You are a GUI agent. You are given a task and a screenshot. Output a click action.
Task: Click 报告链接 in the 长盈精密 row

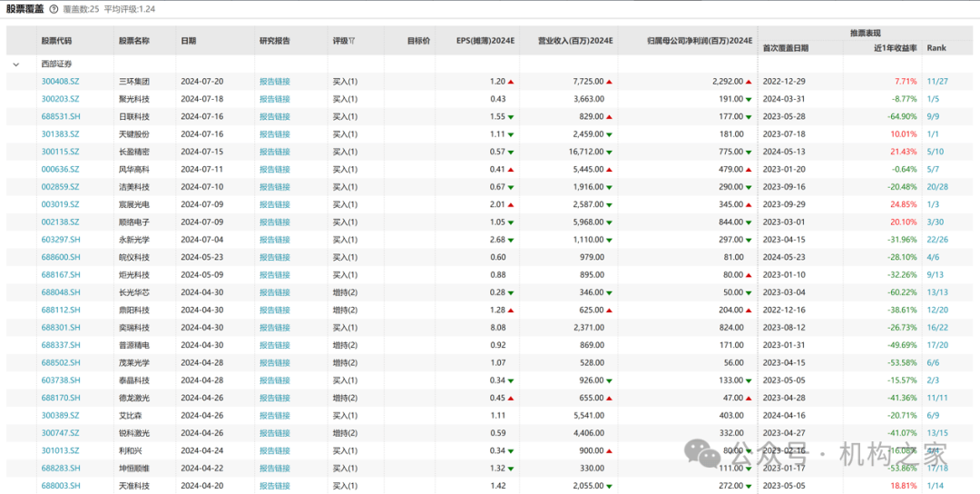pos(274,152)
